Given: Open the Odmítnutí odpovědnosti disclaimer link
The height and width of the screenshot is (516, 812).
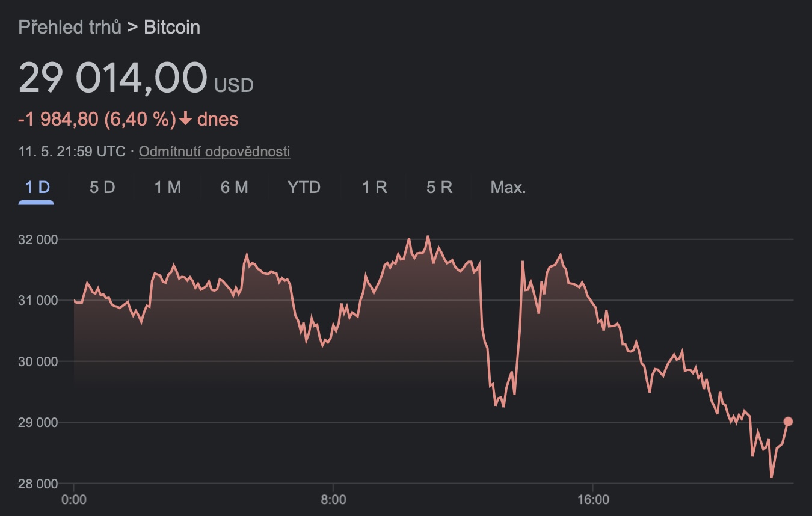Looking at the screenshot, I should tap(214, 152).
